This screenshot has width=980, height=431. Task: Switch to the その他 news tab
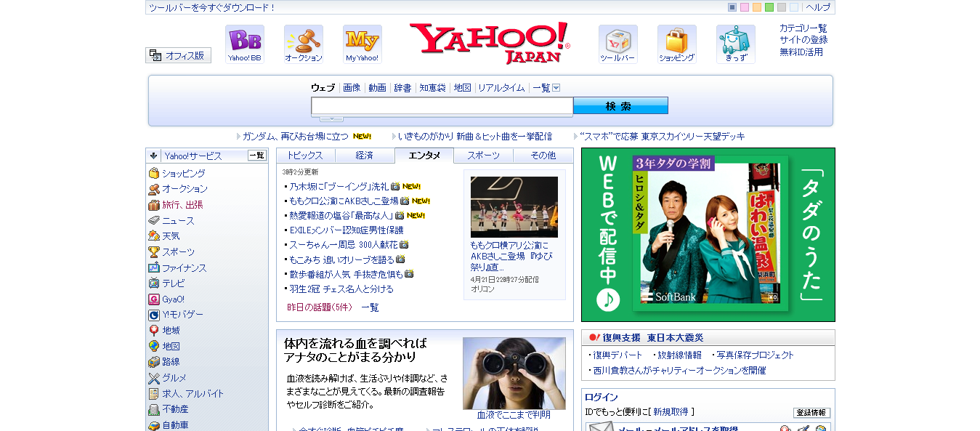point(543,156)
